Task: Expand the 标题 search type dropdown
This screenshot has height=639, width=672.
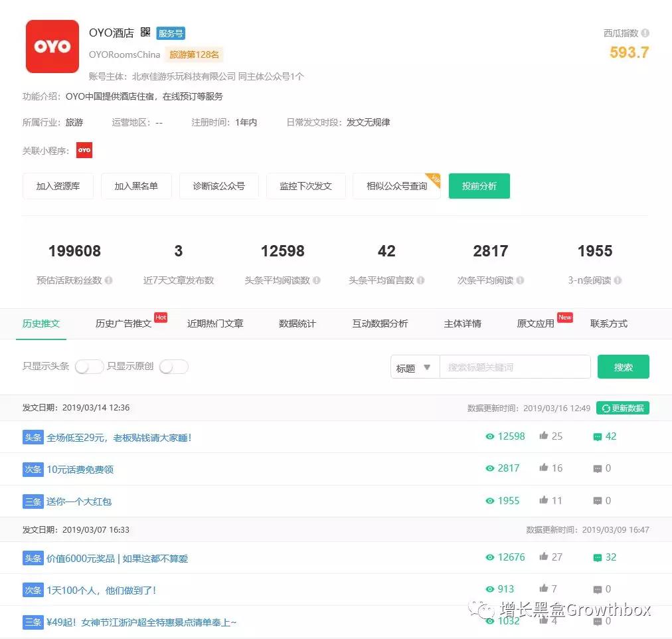Action: tap(415, 367)
